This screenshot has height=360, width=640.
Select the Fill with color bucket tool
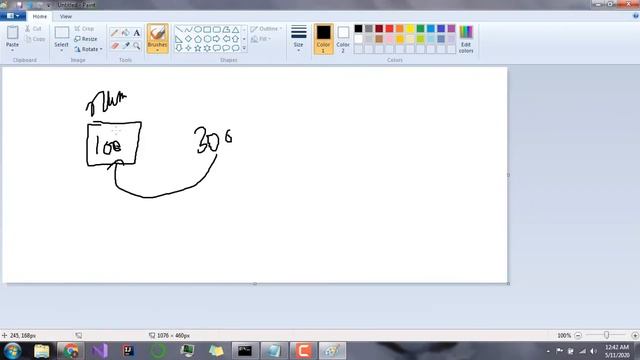click(x=126, y=33)
